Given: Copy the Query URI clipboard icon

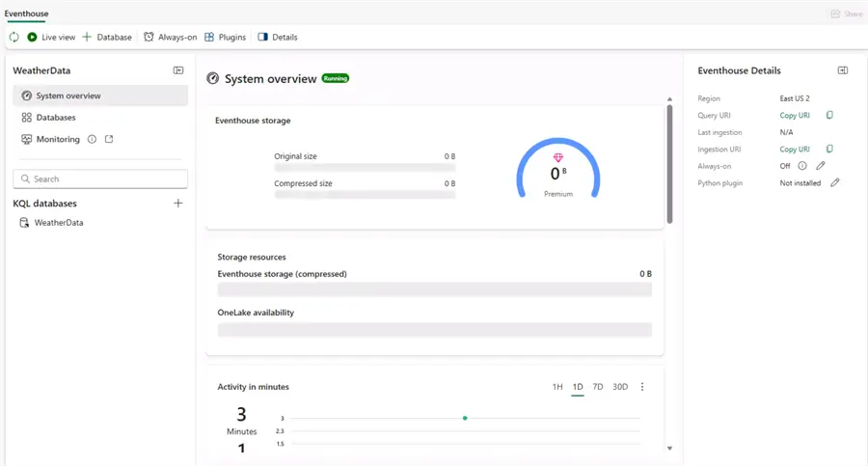Looking at the screenshot, I should point(829,115).
